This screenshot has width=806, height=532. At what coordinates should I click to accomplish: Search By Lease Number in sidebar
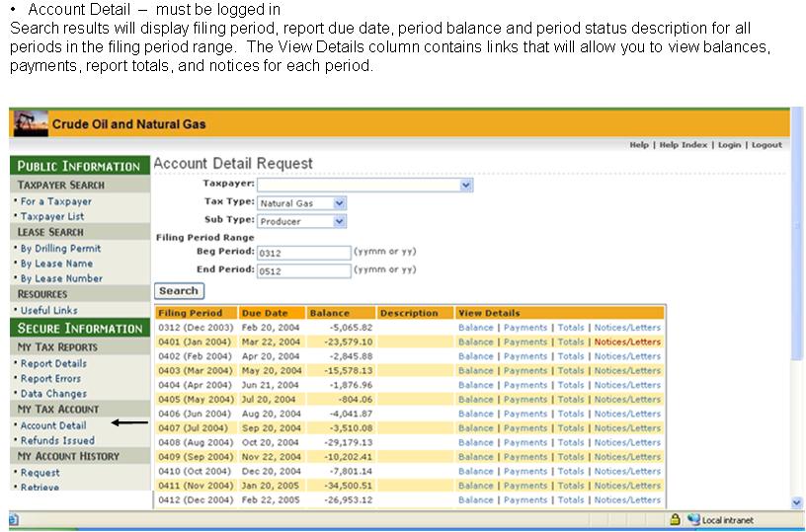click(x=61, y=278)
